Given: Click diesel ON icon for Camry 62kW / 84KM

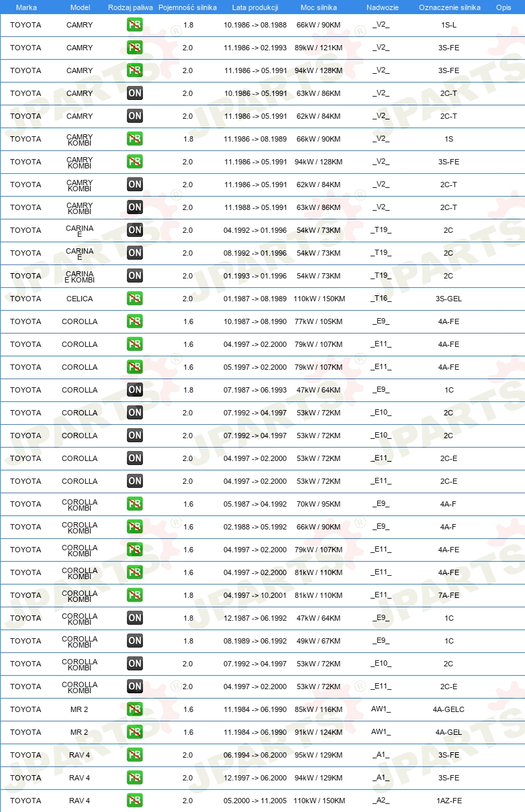Looking at the screenshot, I should [135, 116].
